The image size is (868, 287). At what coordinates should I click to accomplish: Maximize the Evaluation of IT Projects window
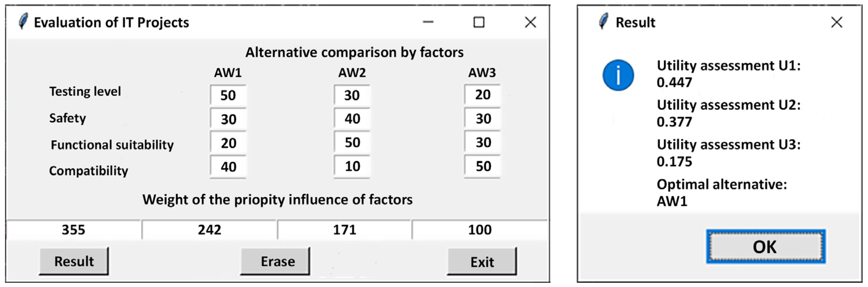(x=479, y=22)
